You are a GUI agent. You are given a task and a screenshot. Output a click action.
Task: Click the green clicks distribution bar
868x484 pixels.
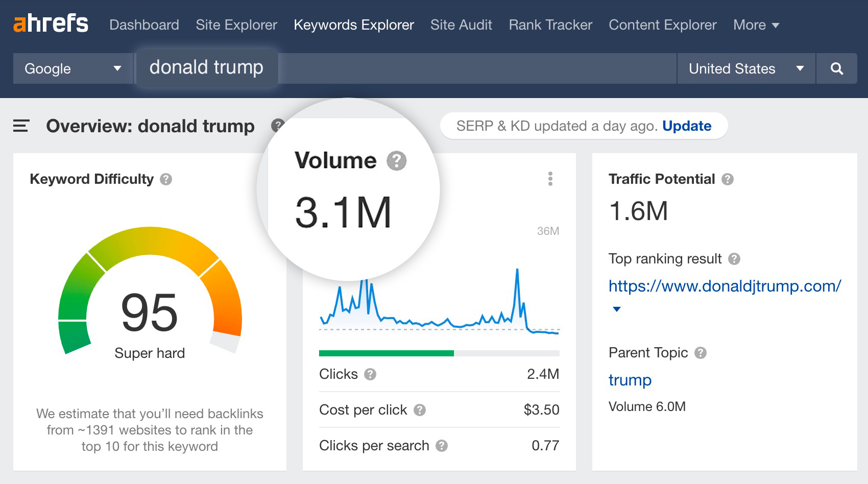coord(385,352)
